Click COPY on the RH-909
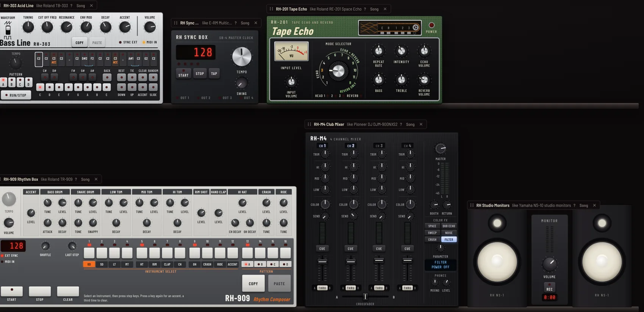The height and width of the screenshot is (312, 644). click(253, 284)
